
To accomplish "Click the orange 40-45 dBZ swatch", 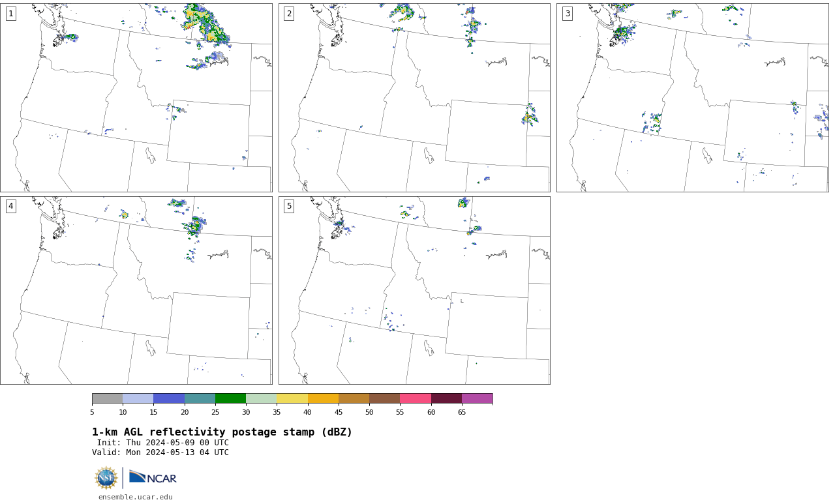I will (x=323, y=398).
